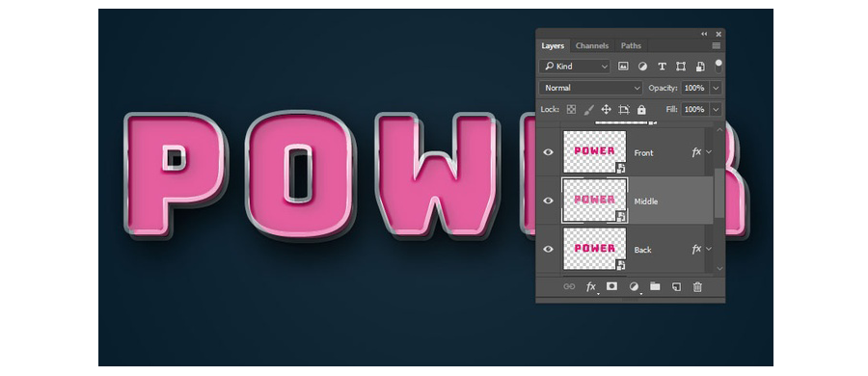The image size is (868, 376).
Task: Switch to the Paths tab
Action: (x=631, y=45)
